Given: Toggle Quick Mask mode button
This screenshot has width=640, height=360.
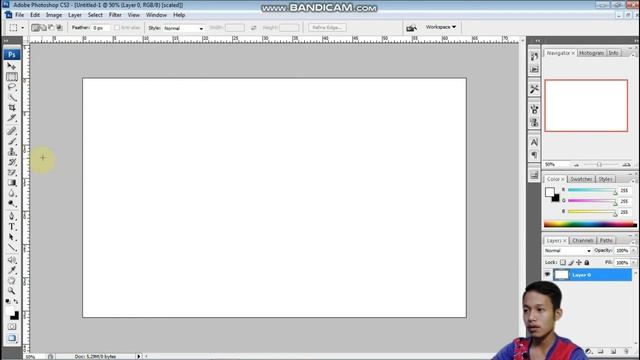Looking at the screenshot, I should pyautogui.click(x=11, y=327).
